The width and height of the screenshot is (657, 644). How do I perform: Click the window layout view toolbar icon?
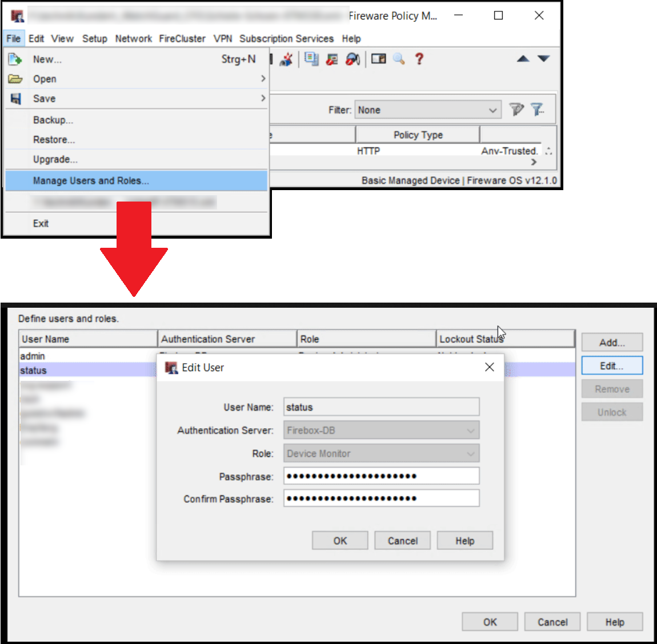[x=378, y=59]
